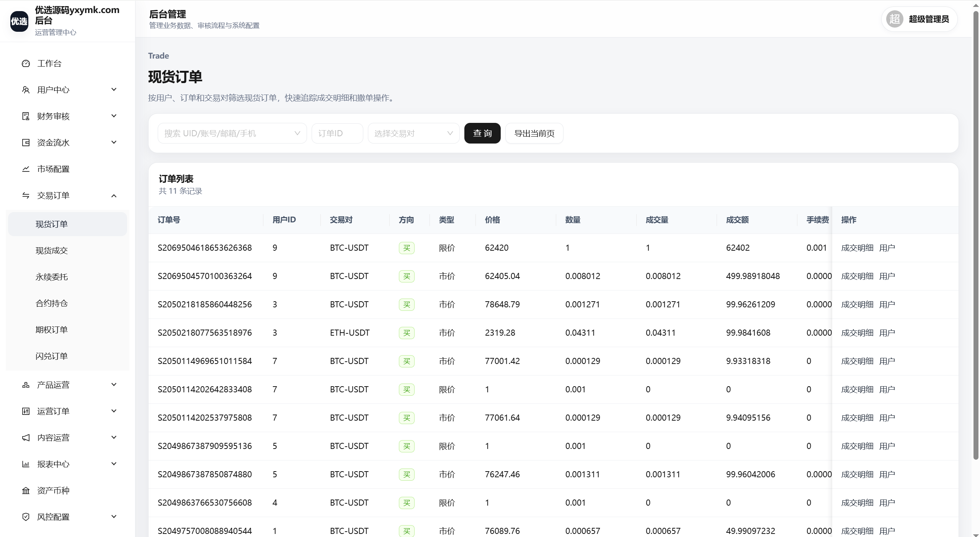Viewport: 980px width, 537px height.
Task: Click the 资金流水 wallet icon
Action: point(26,143)
